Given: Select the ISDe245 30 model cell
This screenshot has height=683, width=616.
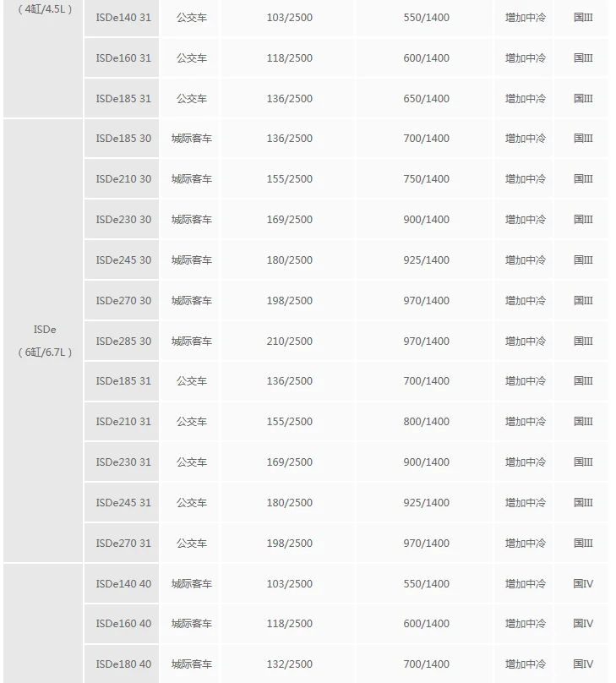Looking at the screenshot, I should pyautogui.click(x=123, y=260).
